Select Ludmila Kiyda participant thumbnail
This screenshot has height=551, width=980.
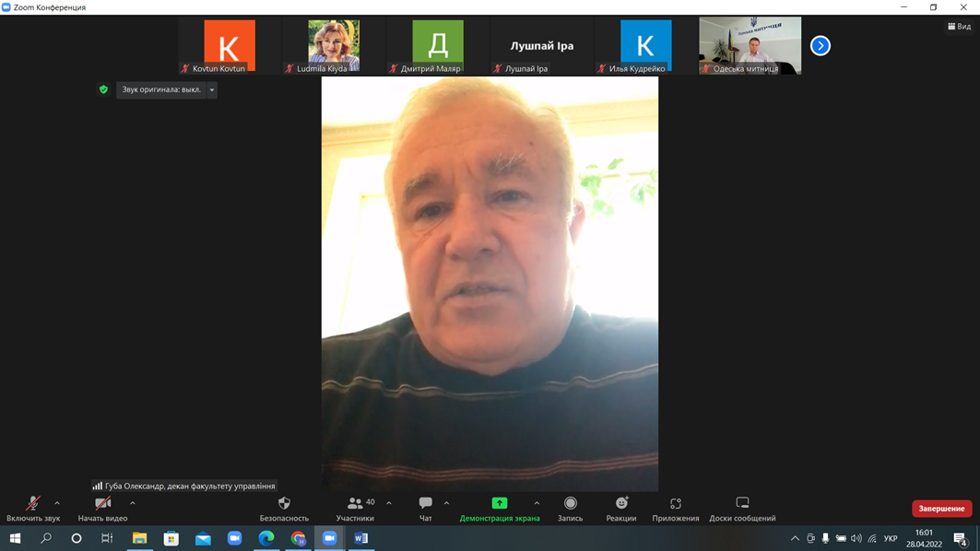tap(334, 45)
